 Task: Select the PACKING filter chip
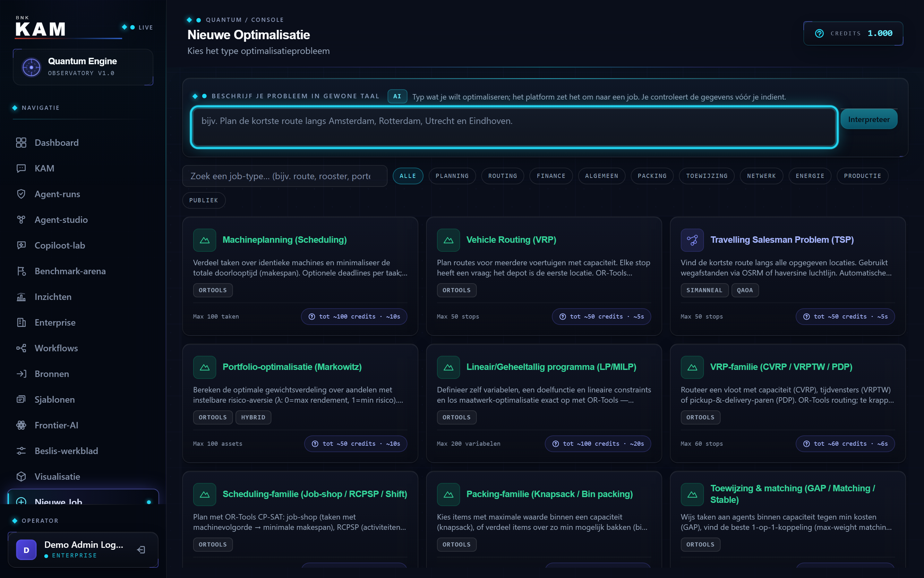(x=652, y=176)
